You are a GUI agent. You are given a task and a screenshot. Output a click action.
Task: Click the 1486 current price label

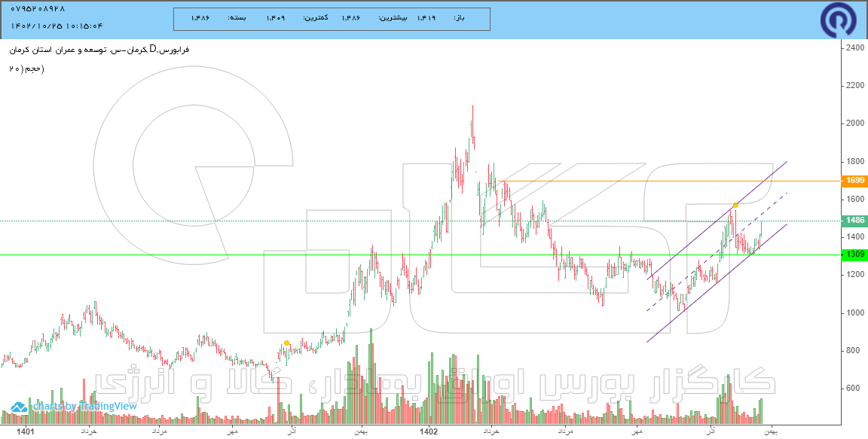852,221
